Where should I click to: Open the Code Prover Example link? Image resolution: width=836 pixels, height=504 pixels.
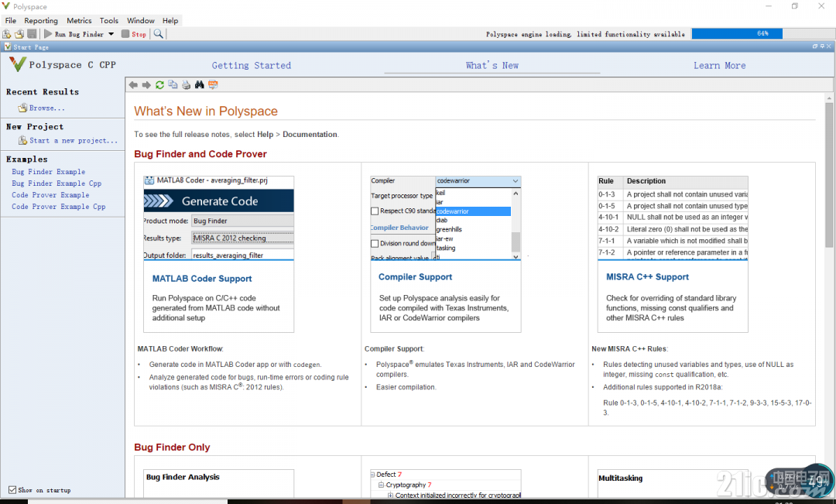click(x=50, y=195)
